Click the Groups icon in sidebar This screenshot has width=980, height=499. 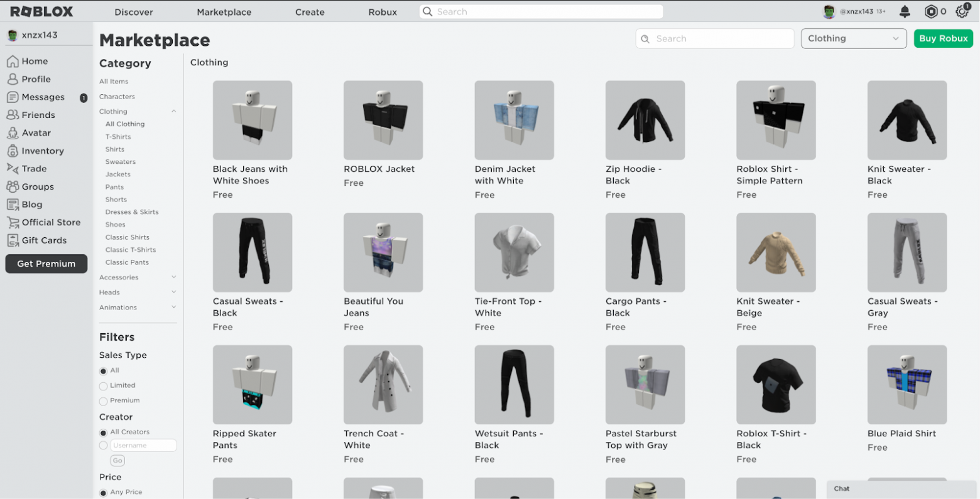[13, 186]
